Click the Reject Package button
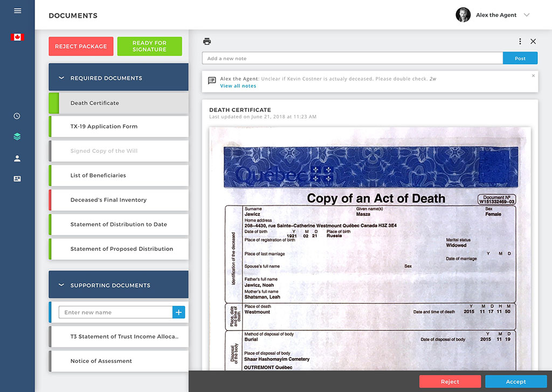 81,46
